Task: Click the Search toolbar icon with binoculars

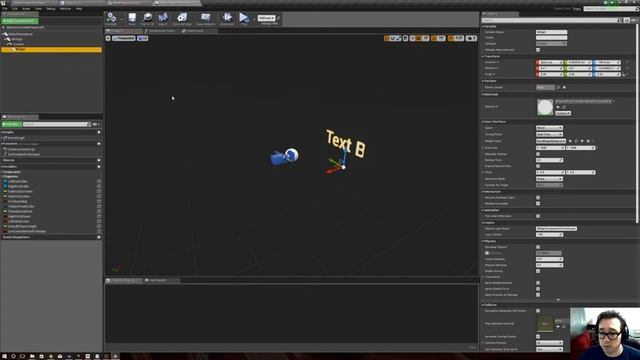Action: click(x=163, y=18)
